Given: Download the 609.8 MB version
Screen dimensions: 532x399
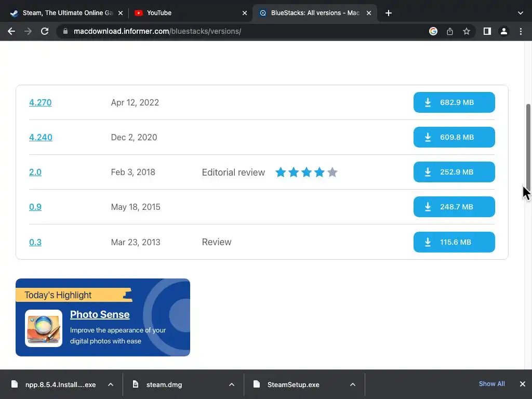Looking at the screenshot, I should pyautogui.click(x=454, y=137).
